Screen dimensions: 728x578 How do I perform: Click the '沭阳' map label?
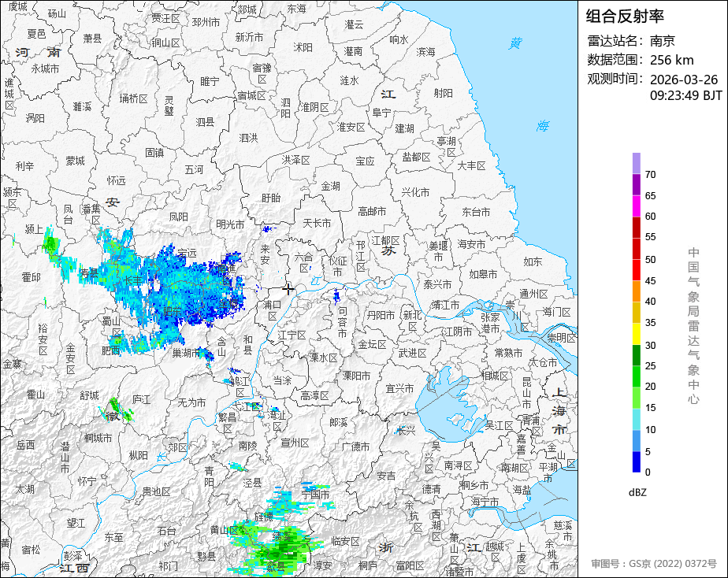pyautogui.click(x=303, y=47)
